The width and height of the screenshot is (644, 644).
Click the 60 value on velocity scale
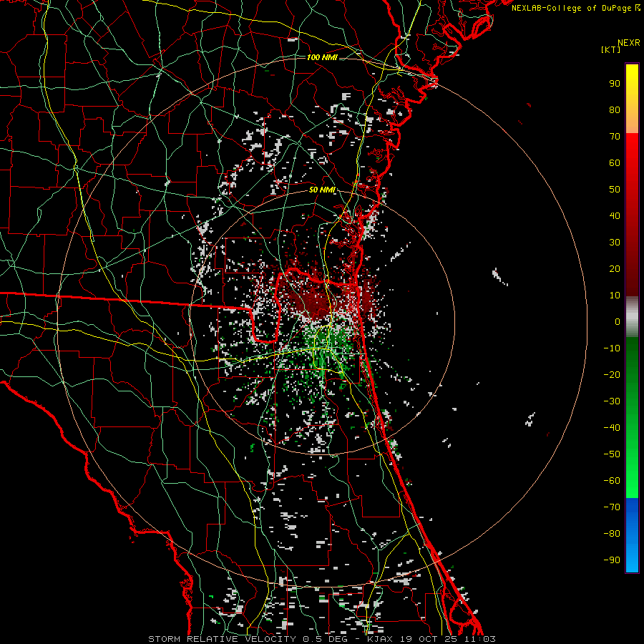click(615, 162)
